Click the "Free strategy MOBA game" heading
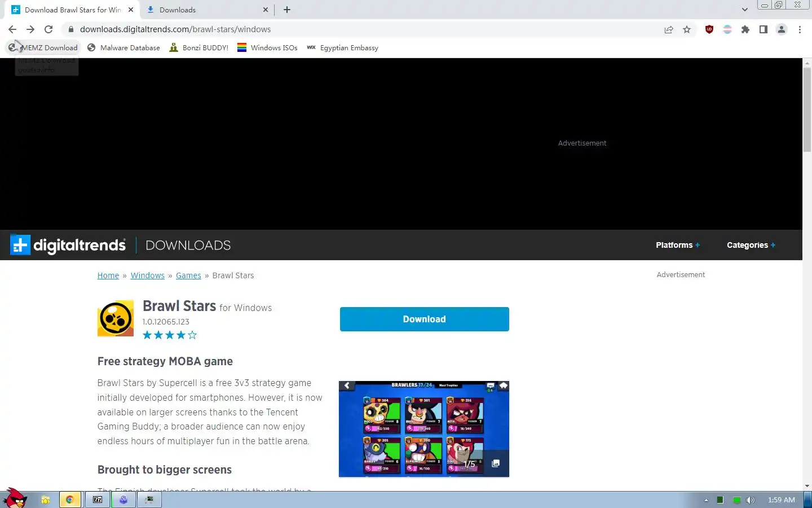Viewport: 812px width, 508px height. click(x=165, y=361)
